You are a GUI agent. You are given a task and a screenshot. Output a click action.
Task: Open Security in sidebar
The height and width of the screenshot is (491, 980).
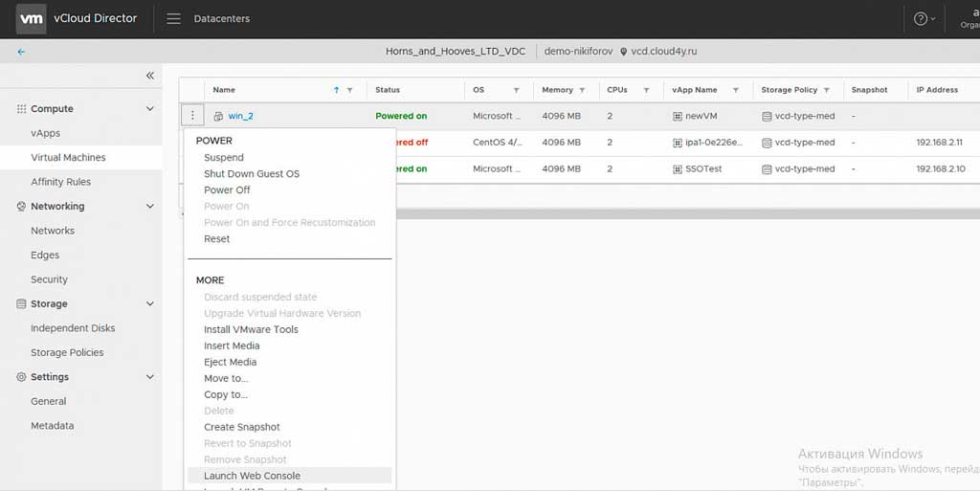[50, 279]
